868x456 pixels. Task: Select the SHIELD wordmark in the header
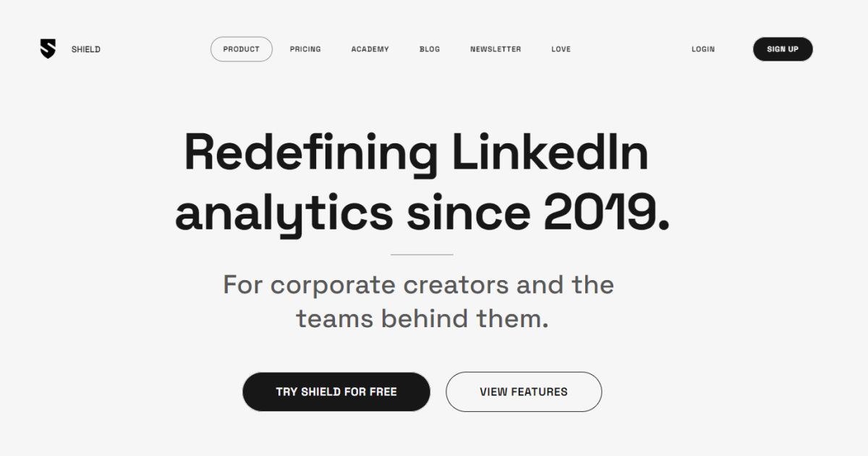click(85, 49)
